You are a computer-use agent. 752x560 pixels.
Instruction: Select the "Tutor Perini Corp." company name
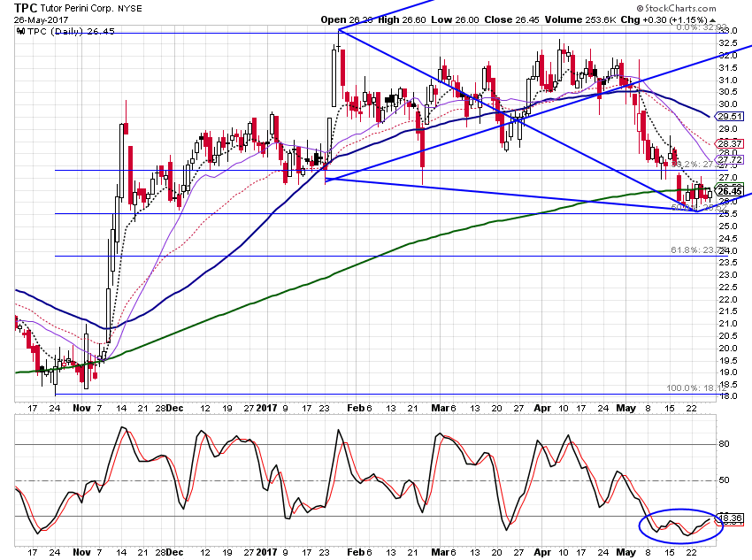(77, 9)
